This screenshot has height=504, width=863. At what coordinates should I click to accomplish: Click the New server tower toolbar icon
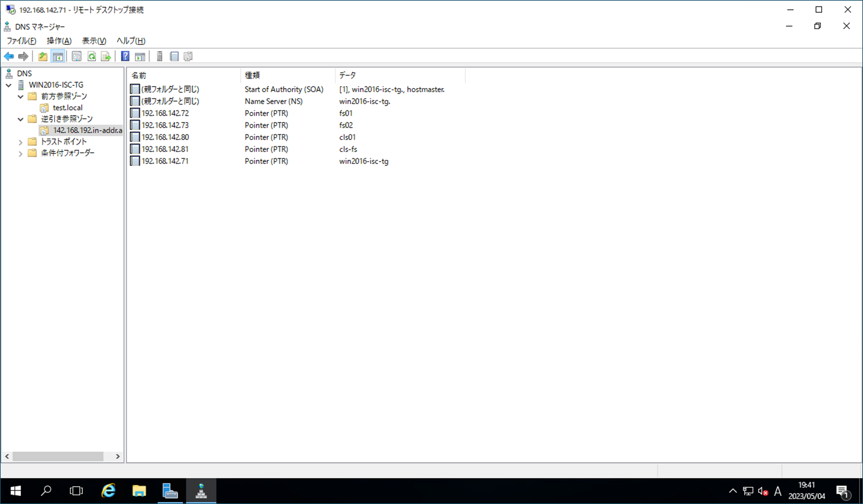160,56
